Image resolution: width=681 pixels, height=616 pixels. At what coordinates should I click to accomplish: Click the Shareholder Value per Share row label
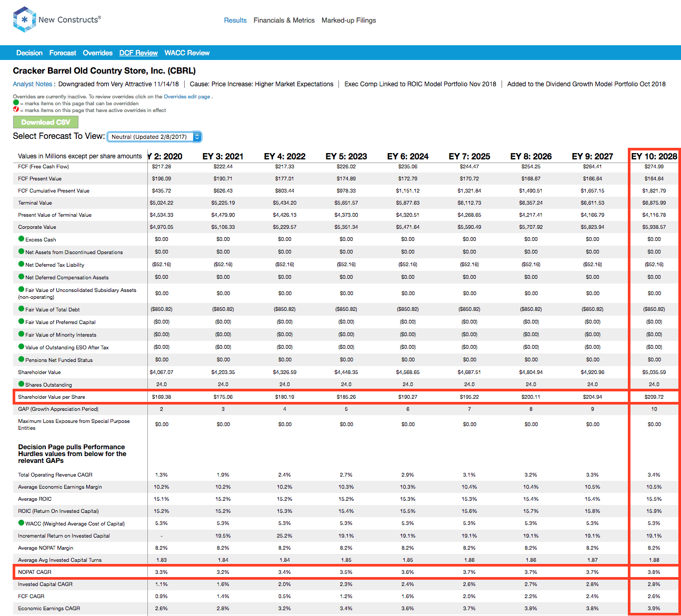pyautogui.click(x=52, y=397)
